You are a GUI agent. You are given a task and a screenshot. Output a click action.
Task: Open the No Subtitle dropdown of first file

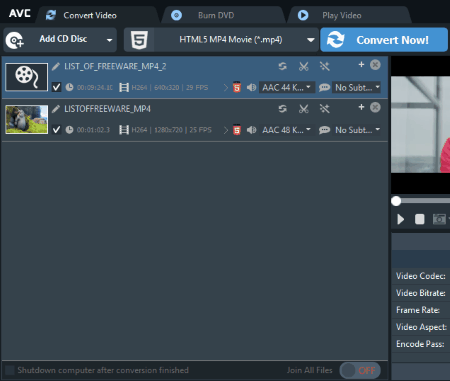[356, 87]
